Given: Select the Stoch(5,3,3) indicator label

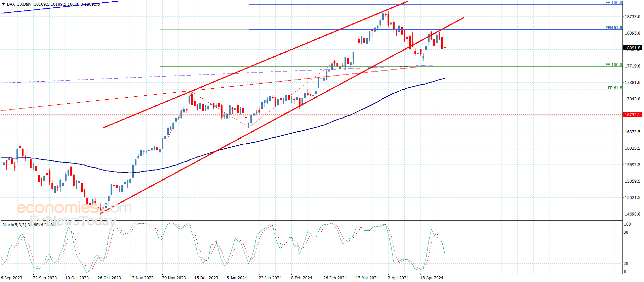Looking at the screenshot, I should (x=14, y=225).
